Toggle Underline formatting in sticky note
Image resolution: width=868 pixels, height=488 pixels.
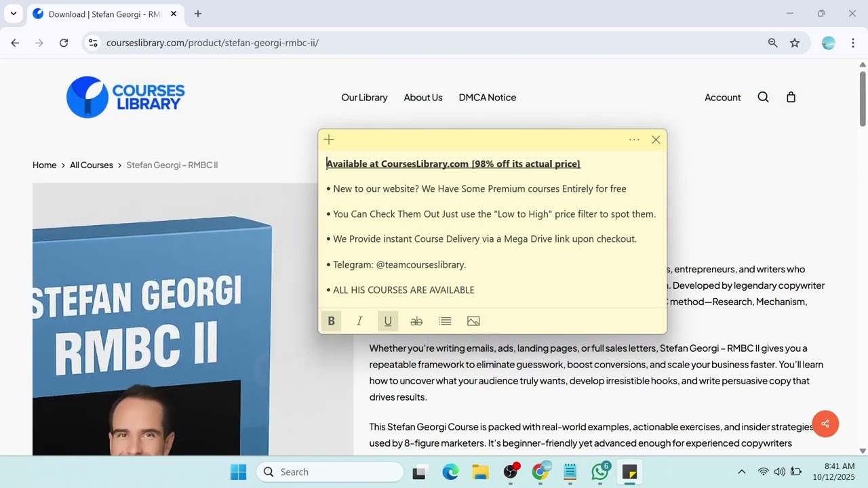[388, 321]
